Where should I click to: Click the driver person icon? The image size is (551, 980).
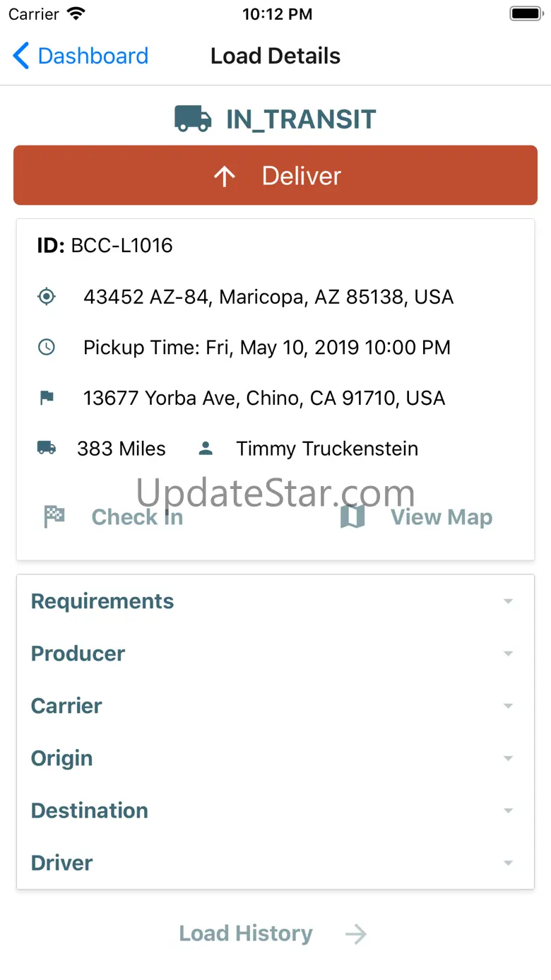coord(206,448)
